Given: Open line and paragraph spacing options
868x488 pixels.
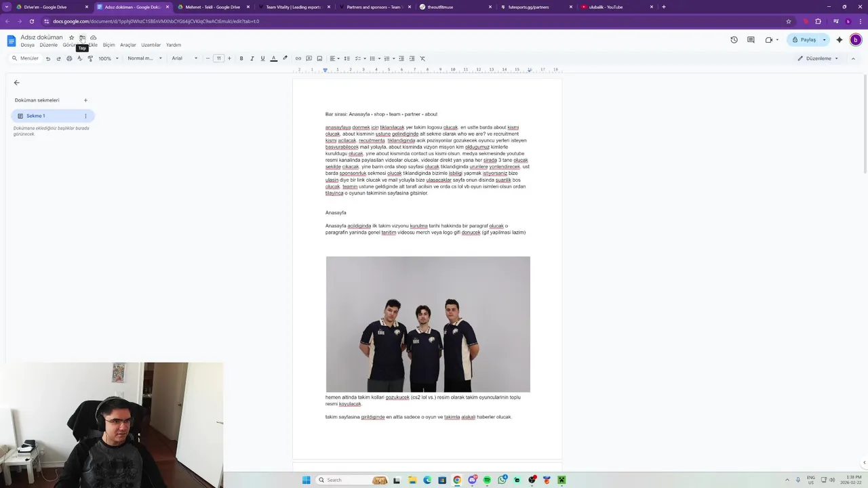Looking at the screenshot, I should click(x=347, y=58).
